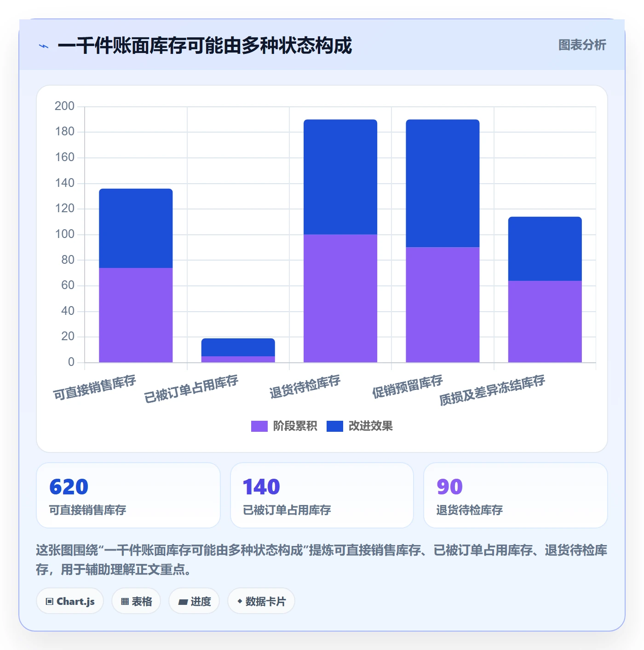This screenshot has height=650, width=644.
Task: Click the purple bar segment for 促销预留库存
Action: [443, 305]
